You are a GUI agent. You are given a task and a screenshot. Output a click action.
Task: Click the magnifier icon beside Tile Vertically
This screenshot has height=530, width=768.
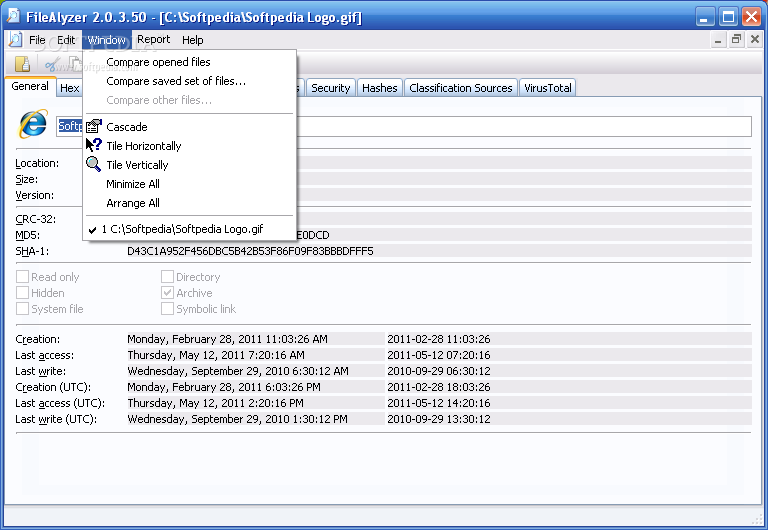[93, 164]
